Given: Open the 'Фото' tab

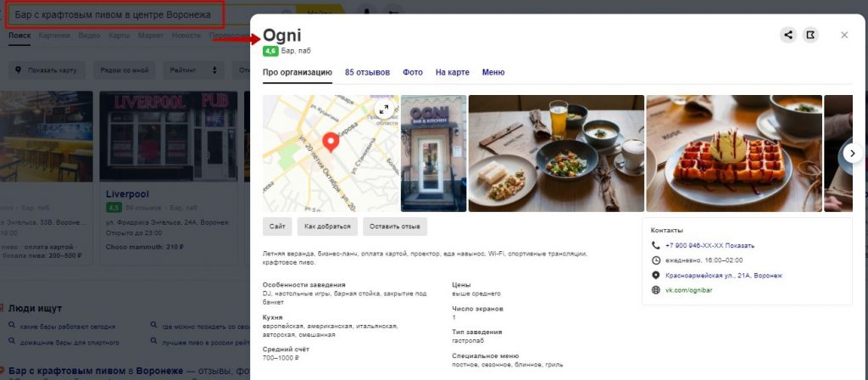Looking at the screenshot, I should click(413, 72).
